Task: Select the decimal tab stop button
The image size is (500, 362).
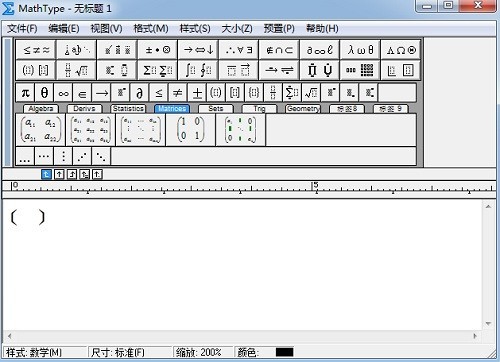Action: 97,174
